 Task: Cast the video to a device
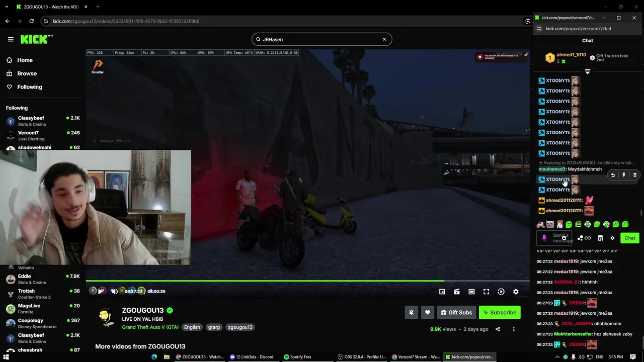point(457,292)
